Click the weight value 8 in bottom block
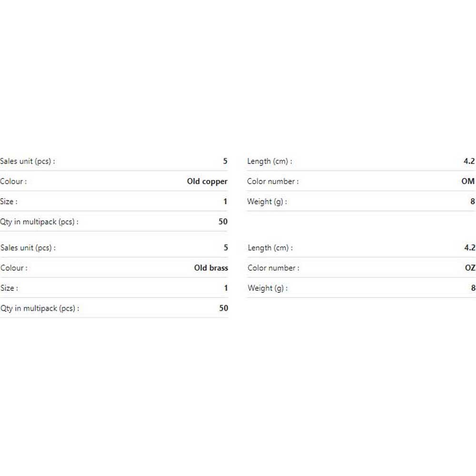This screenshot has height=476, width=476. coord(473,288)
